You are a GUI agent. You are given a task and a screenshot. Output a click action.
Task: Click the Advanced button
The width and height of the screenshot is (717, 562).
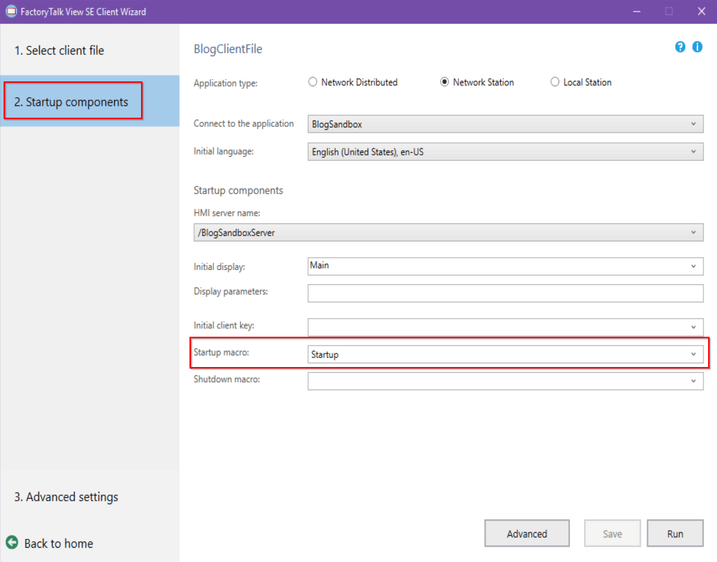527,534
